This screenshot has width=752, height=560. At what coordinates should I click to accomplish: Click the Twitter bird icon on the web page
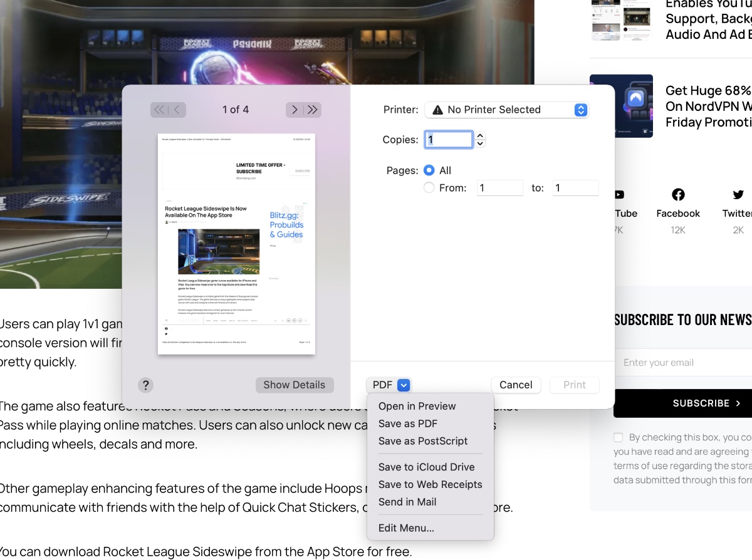738,195
